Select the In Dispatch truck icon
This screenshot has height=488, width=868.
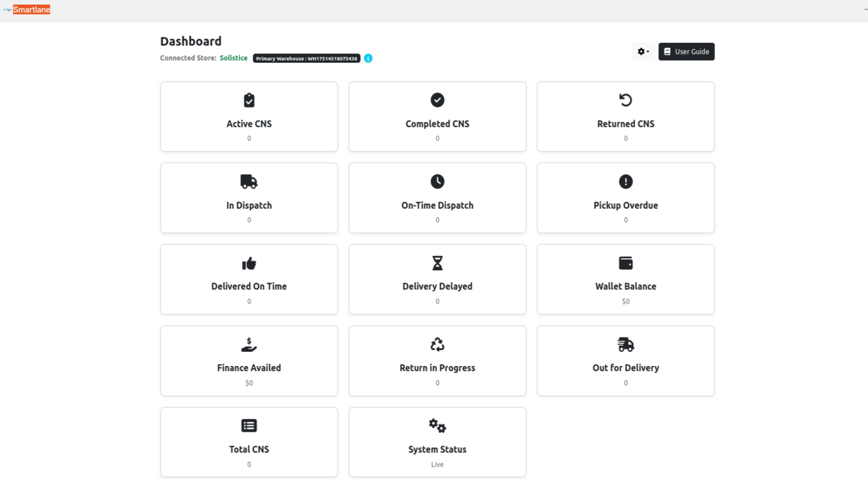(248, 181)
